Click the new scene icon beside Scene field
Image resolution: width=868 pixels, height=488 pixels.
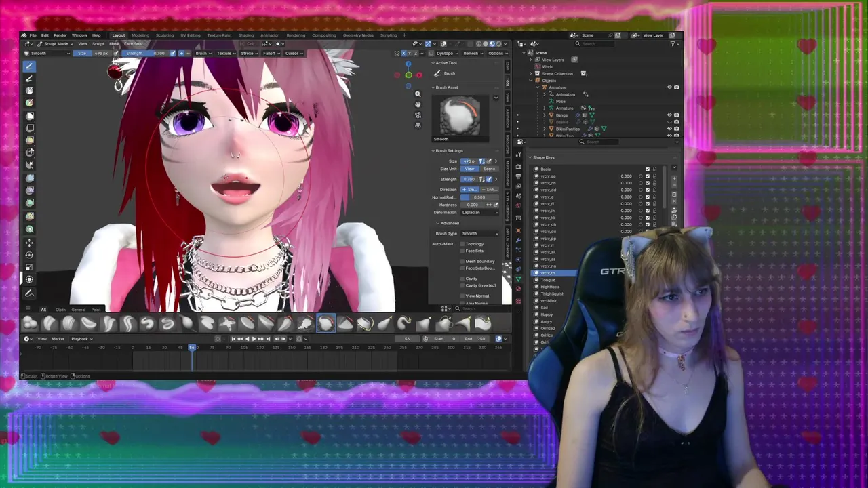tap(618, 35)
